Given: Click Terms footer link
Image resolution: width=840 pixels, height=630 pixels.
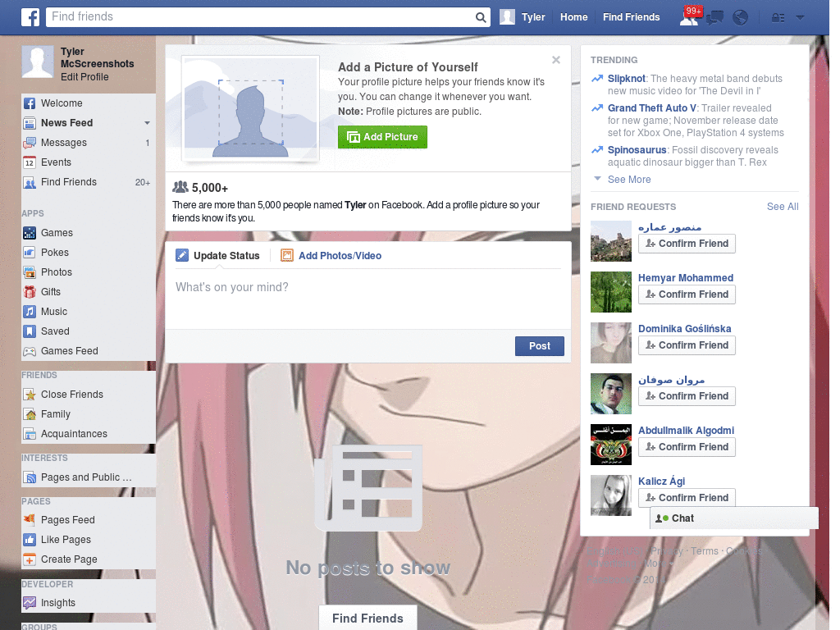Looking at the screenshot, I should [705, 551].
